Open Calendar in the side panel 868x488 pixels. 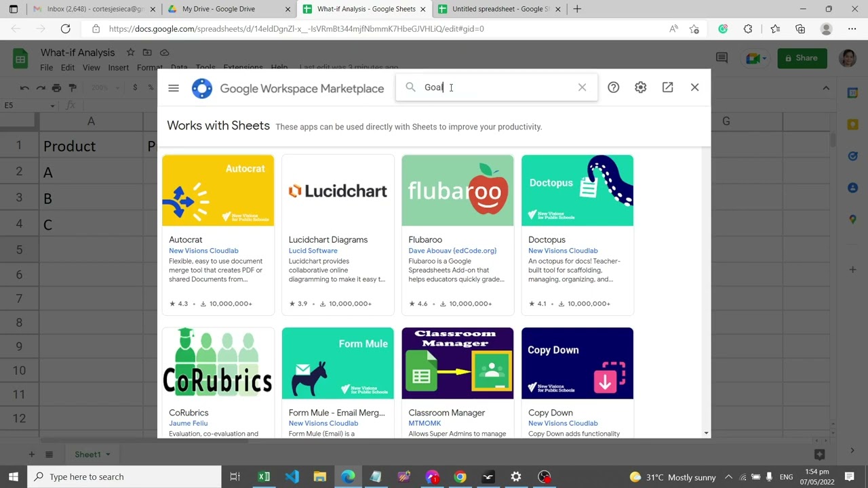pos(853,92)
